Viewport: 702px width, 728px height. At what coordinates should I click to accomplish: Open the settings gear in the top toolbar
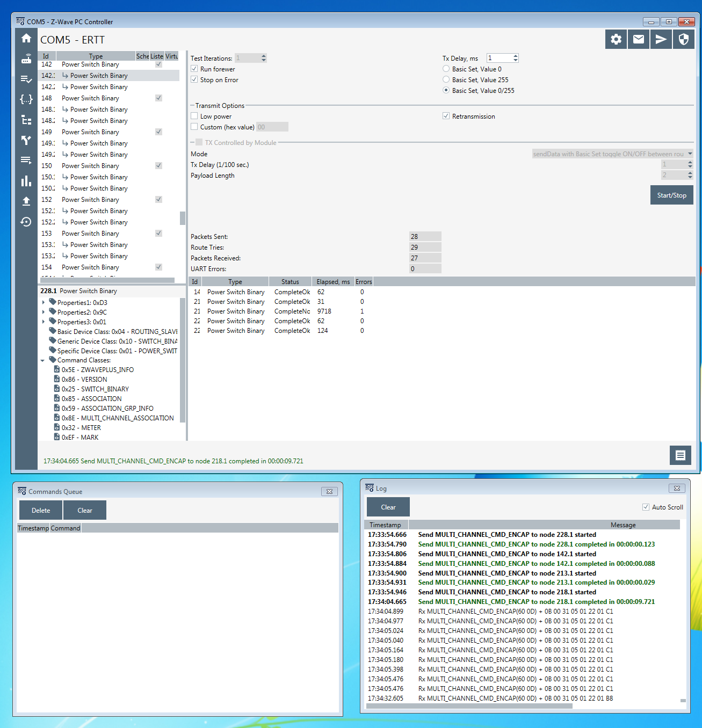pyautogui.click(x=616, y=39)
